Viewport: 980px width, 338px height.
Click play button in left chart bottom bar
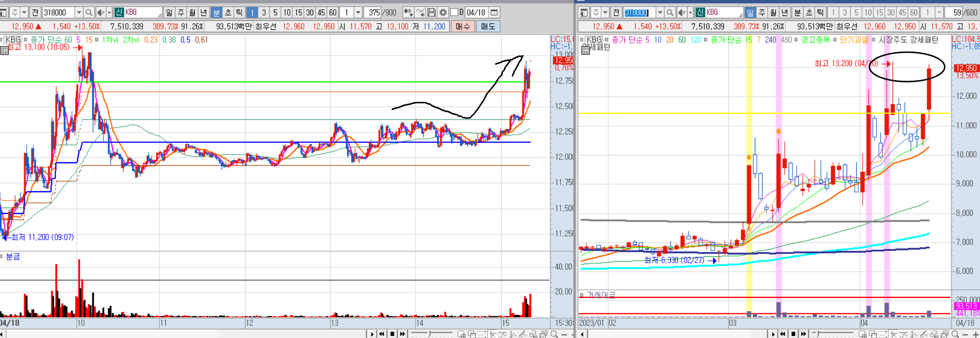click(x=372, y=334)
